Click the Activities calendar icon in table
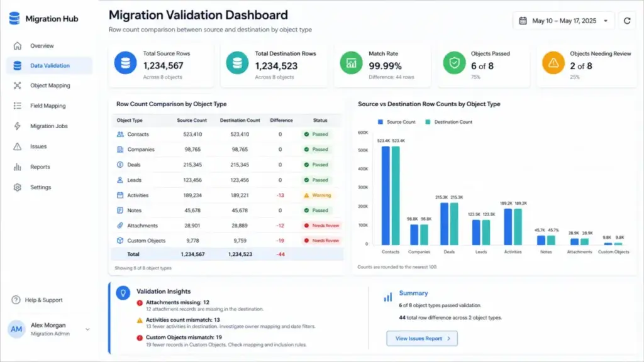This screenshot has width=644, height=362. coord(120,195)
